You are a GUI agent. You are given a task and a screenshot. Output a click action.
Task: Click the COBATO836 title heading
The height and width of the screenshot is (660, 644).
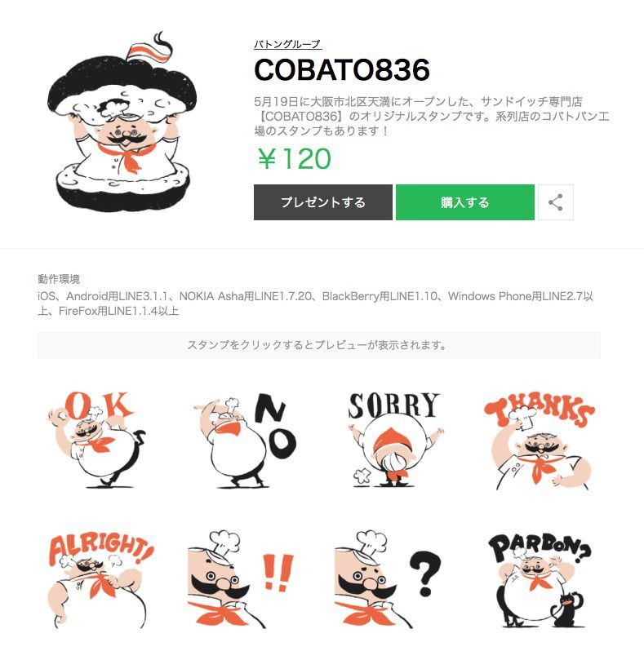342,69
